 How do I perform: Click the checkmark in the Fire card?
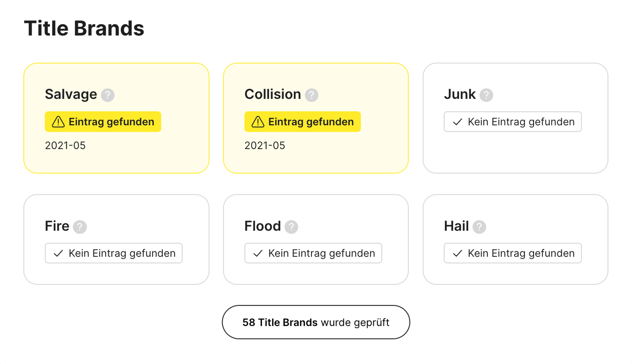click(58, 253)
